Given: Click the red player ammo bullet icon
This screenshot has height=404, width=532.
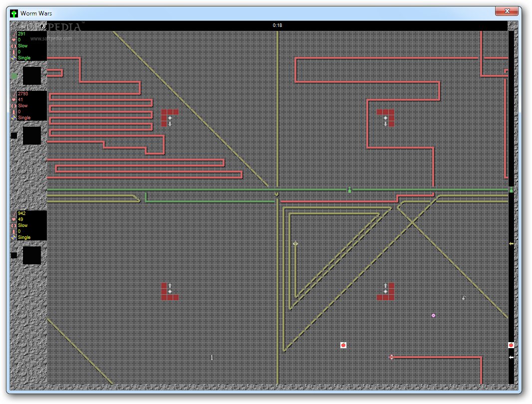Looking at the screenshot, I should (14, 112).
